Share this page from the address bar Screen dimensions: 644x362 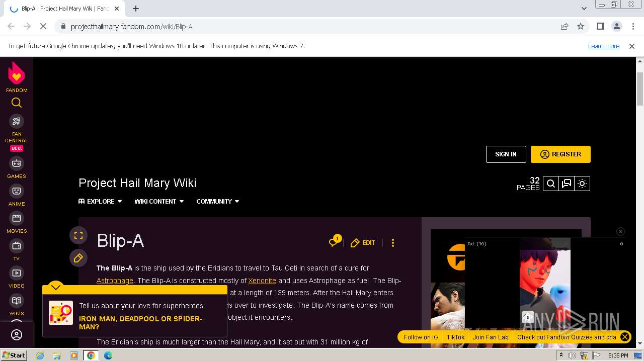click(565, 26)
